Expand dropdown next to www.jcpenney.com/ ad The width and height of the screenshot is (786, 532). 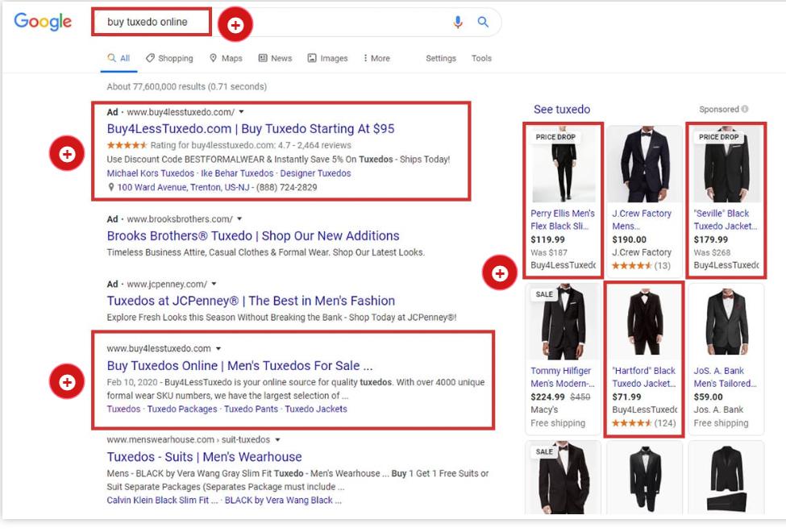tap(214, 285)
